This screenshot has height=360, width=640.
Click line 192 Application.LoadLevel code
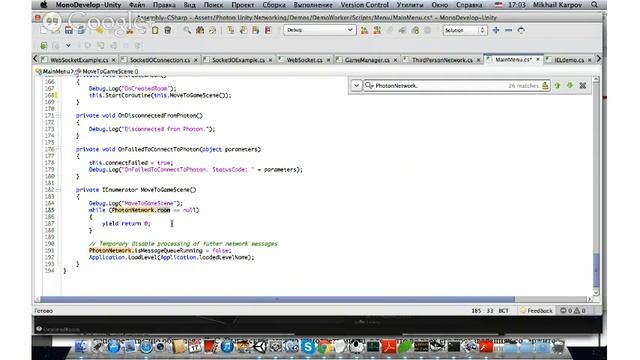(x=171, y=258)
